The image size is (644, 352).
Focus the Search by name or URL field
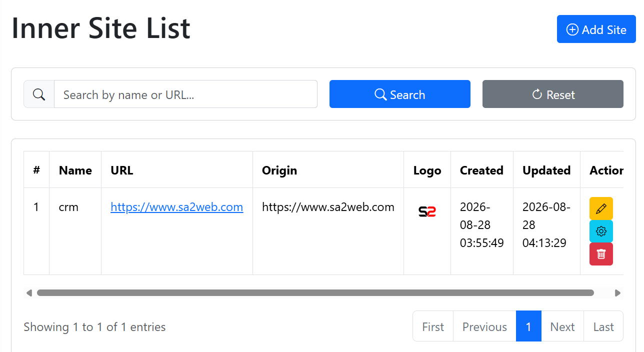tap(185, 94)
